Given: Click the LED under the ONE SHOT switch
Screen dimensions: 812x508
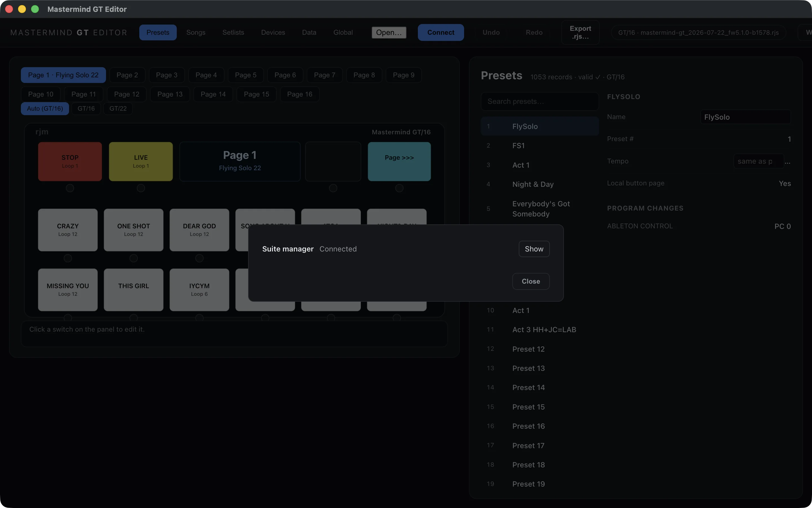Looking at the screenshot, I should point(134,258).
